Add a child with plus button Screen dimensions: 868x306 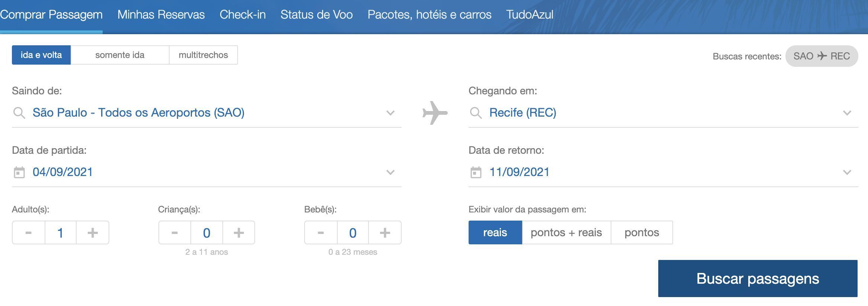239,232
